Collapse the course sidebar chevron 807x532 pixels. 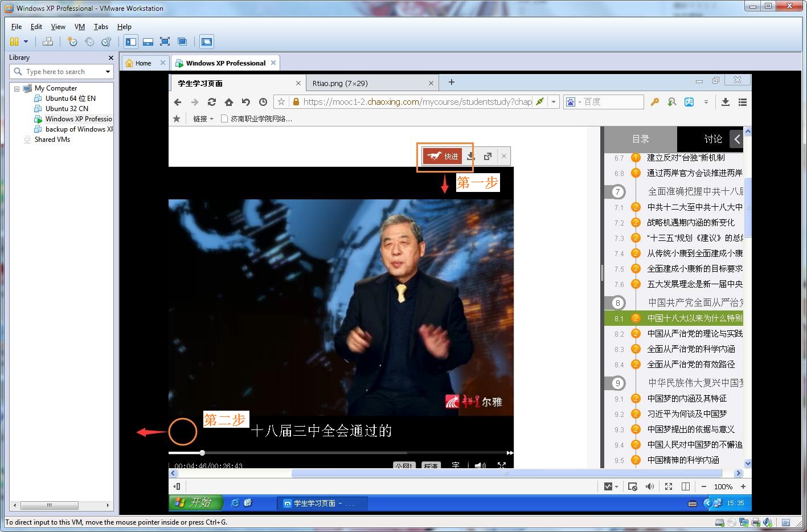pyautogui.click(x=737, y=139)
